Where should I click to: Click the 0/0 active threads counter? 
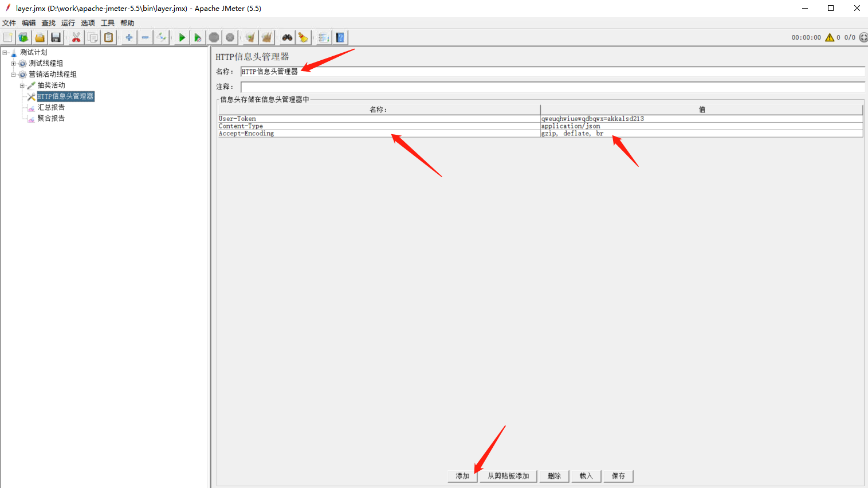coord(850,37)
